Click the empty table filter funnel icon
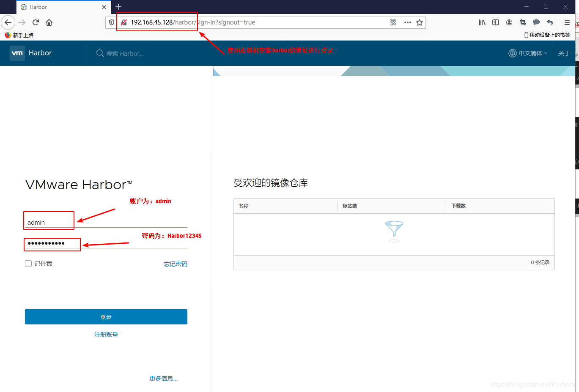 [x=394, y=231]
